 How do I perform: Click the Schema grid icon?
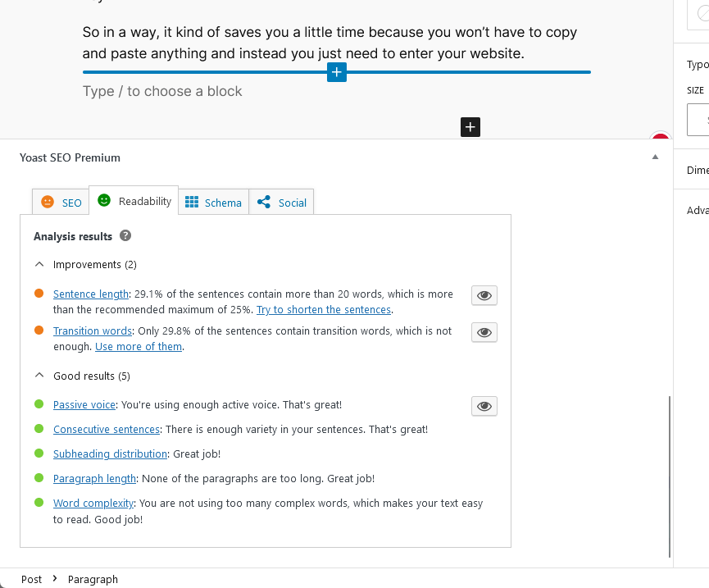tap(192, 202)
